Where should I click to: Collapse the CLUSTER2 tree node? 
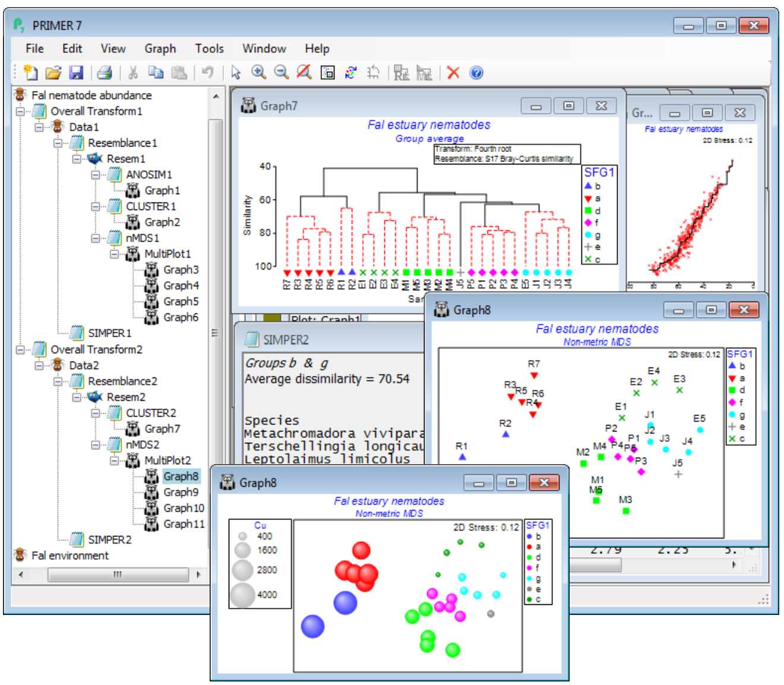96,413
